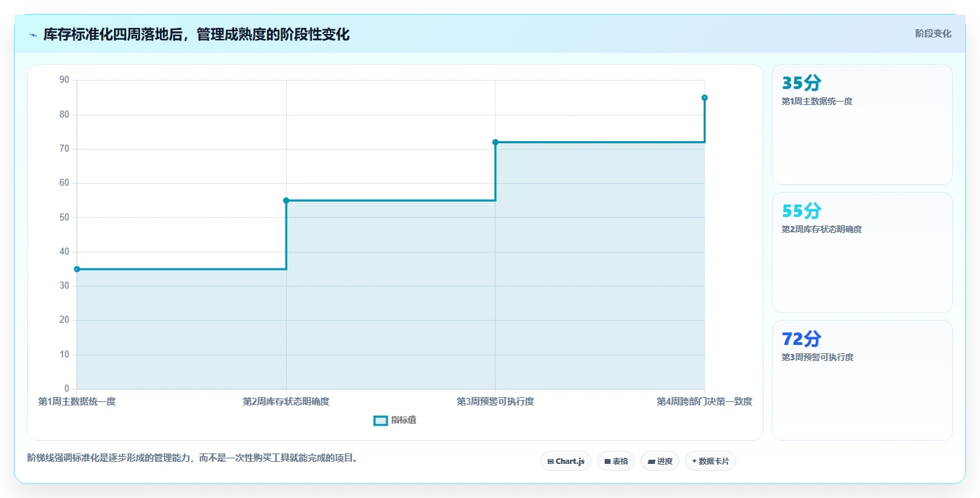Screen dimensions: 980x498
Task: Click y-axis tick label 70
Action: (64, 149)
